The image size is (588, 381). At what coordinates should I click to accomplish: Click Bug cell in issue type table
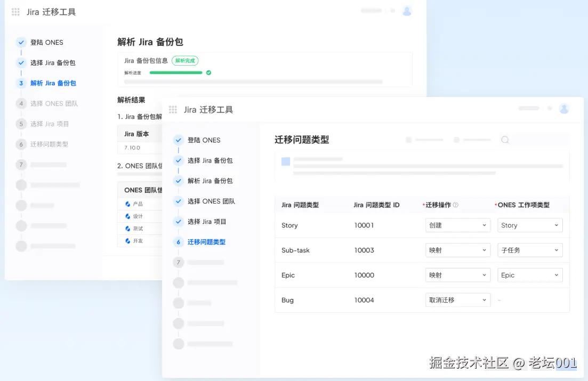(x=287, y=300)
